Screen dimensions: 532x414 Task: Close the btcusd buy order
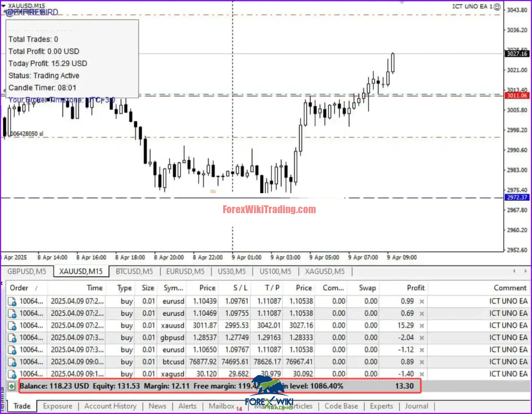422,362
